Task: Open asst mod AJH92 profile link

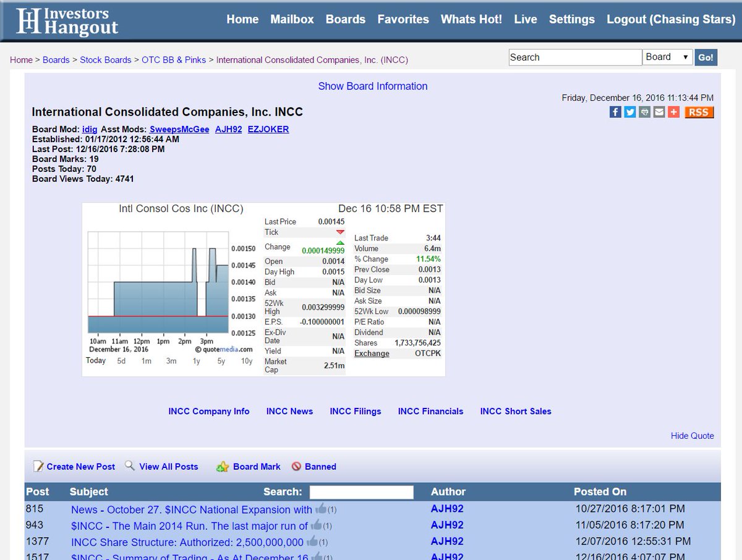Action: pos(229,129)
